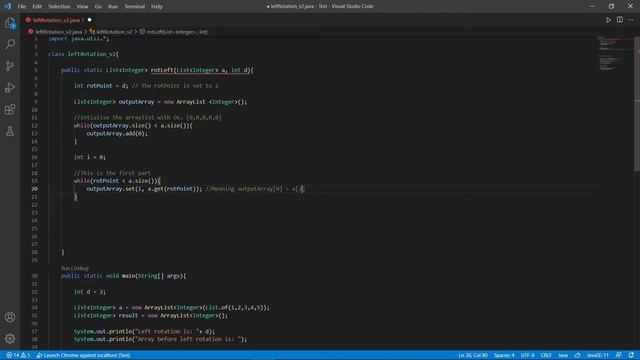This screenshot has width=640, height=360.
Task: Click the Ln 20, Col 80 cursor position
Action: [473, 355]
